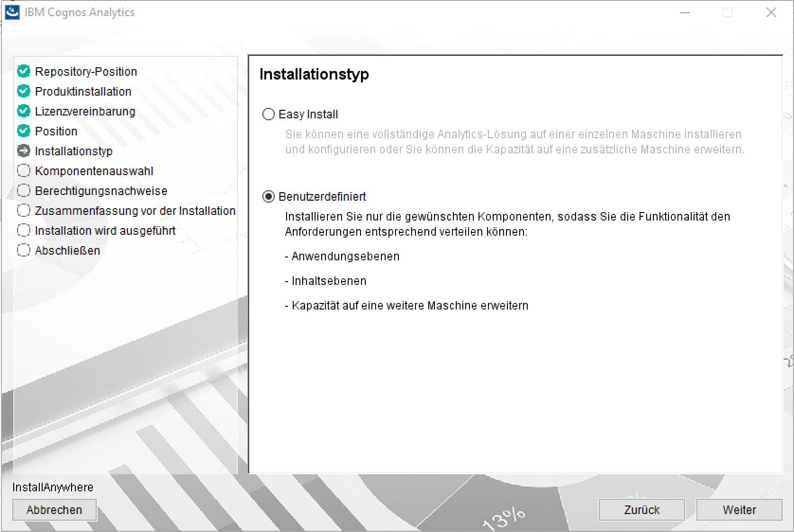Minimize the IBM Cognos Analytics window

[x=685, y=13]
